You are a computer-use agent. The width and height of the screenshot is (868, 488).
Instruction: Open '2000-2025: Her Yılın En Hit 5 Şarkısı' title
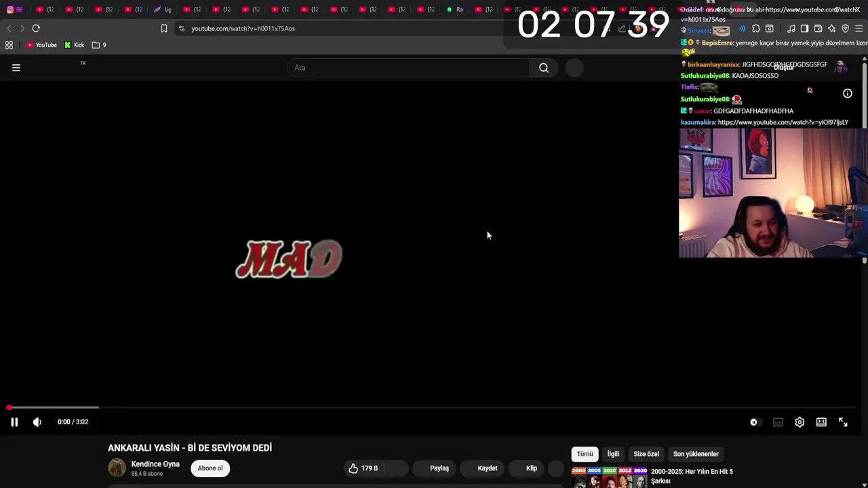[692, 476]
